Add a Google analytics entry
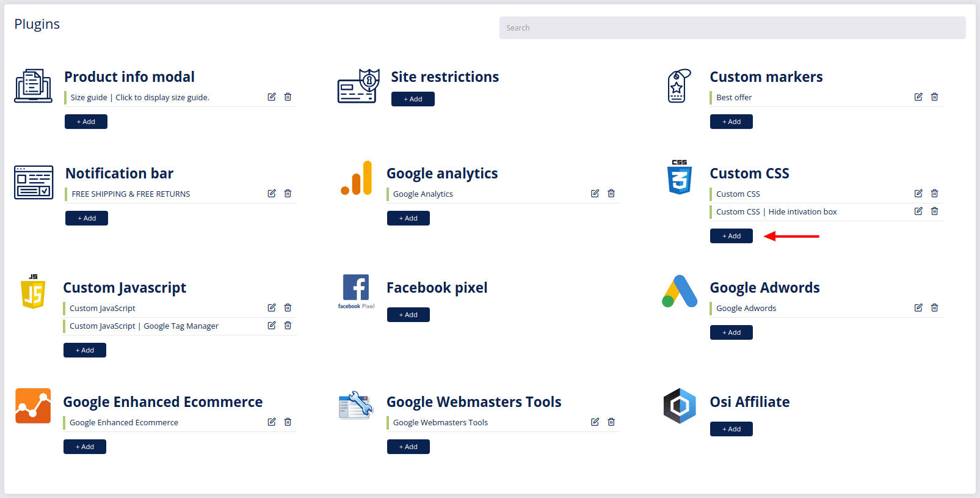Viewport: 980px width, 498px height. tap(408, 218)
